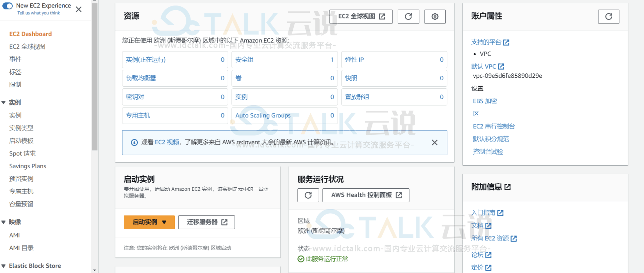
Task: Open the AWS Health 控制面板 button
Action: [366, 195]
